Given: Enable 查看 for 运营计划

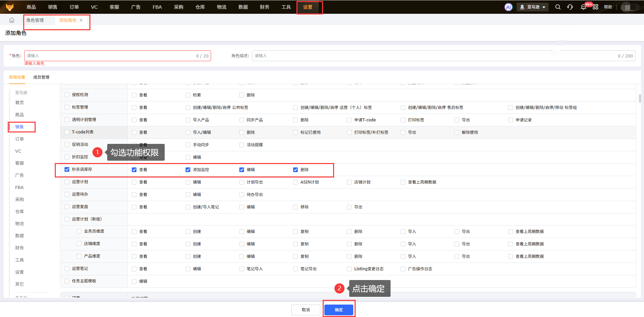Looking at the screenshot, I should pyautogui.click(x=134, y=182).
